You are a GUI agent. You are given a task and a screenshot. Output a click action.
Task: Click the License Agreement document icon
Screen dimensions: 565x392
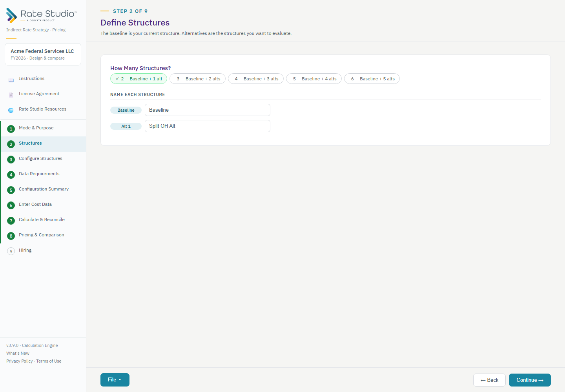click(11, 95)
